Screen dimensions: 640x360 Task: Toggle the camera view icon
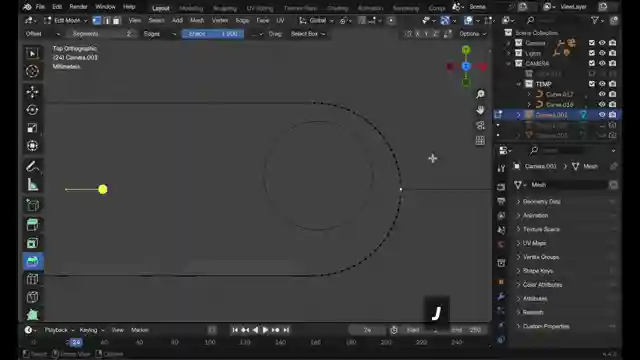tap(480, 125)
